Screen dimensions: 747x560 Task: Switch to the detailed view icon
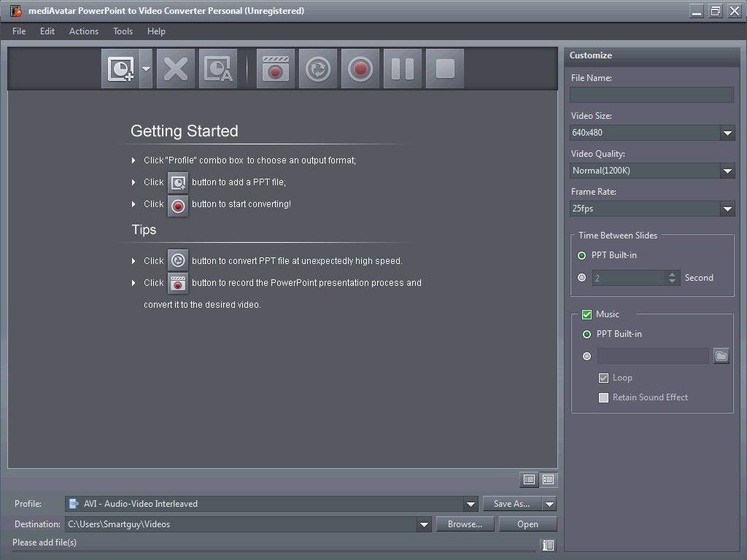point(548,480)
